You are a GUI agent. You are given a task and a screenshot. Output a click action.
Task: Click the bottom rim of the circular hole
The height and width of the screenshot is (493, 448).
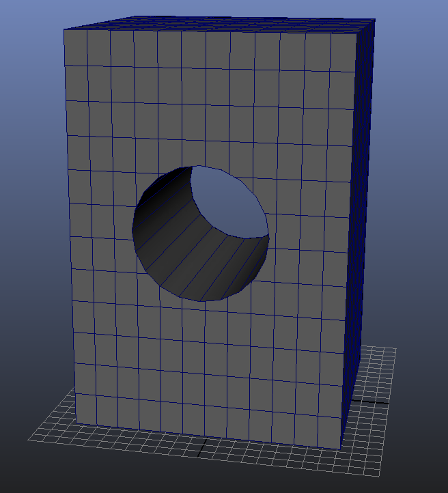coord(201,300)
